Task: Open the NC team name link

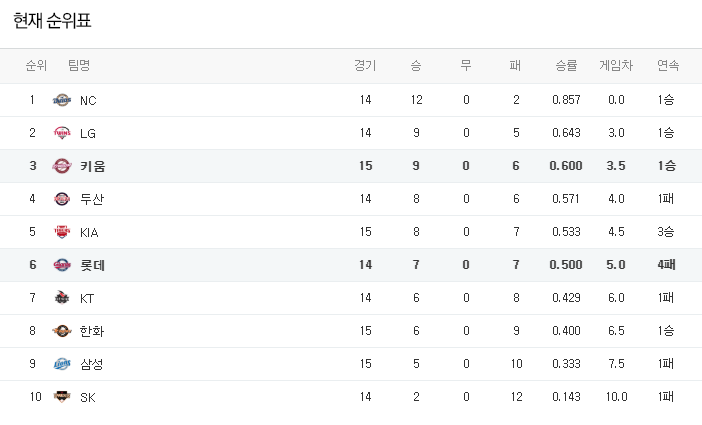Action: point(88,100)
